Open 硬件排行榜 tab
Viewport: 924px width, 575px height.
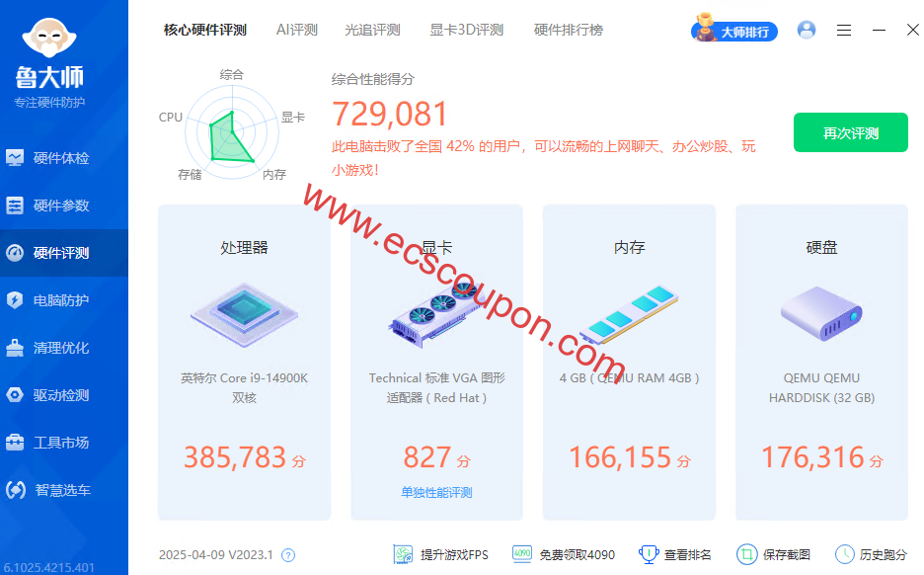(x=569, y=30)
